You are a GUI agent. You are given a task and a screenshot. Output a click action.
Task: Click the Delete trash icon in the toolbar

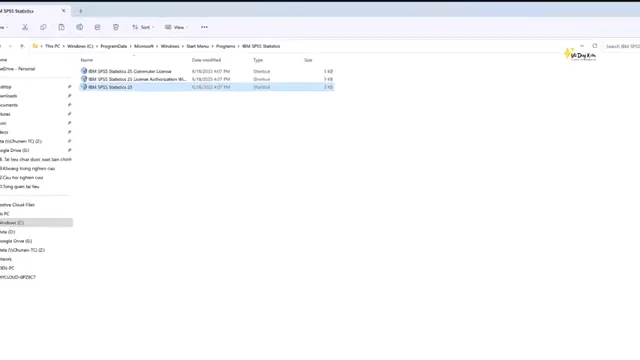pos(116,27)
